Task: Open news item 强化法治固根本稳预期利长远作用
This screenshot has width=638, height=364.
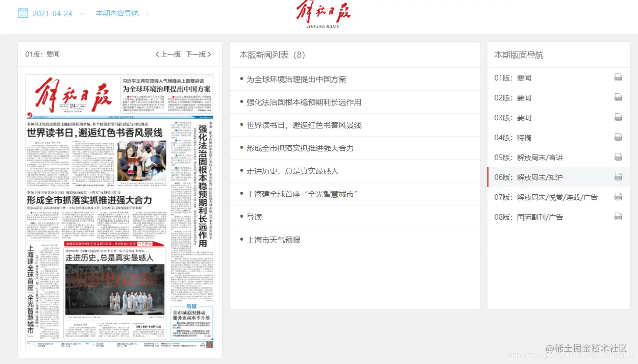Action: click(x=304, y=102)
